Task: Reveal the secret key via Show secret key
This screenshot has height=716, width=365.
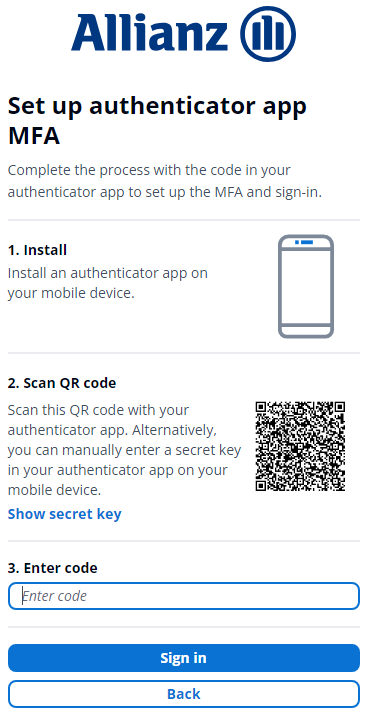Action: pos(64,514)
